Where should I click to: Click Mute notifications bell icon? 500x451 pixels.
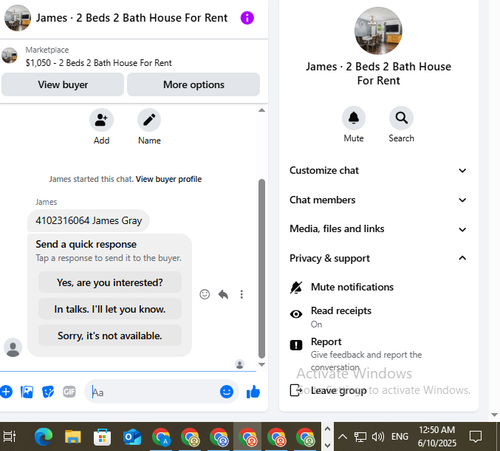point(296,287)
